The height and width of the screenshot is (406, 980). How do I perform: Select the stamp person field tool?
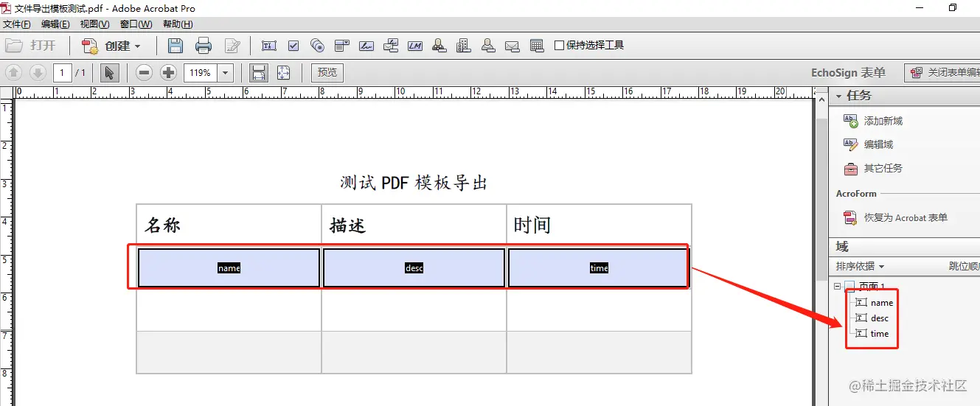coord(439,46)
